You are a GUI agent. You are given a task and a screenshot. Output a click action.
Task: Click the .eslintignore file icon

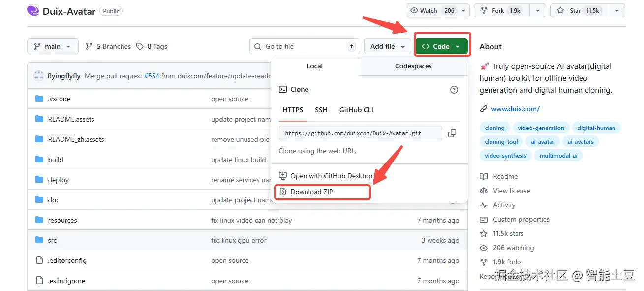click(x=39, y=281)
